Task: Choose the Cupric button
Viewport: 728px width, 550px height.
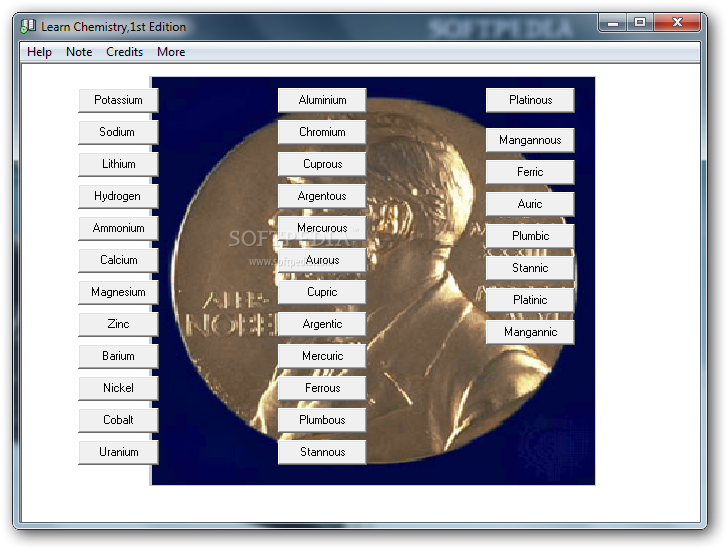Action: 322,292
